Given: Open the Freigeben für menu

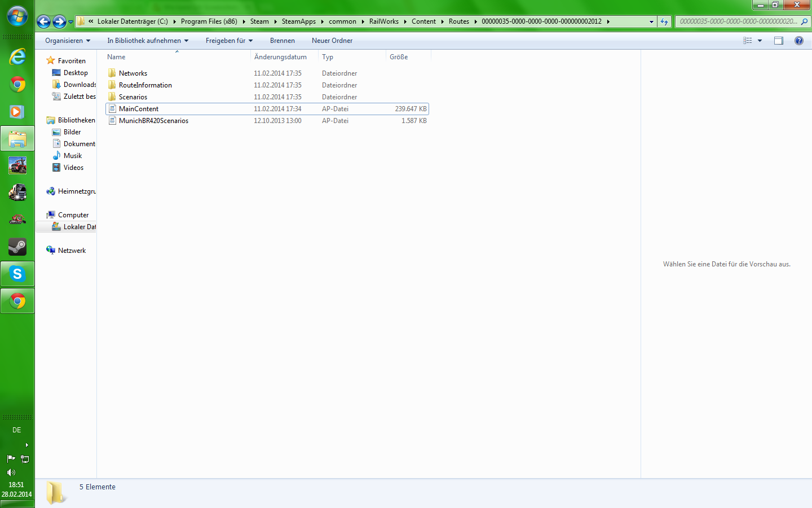Looking at the screenshot, I should point(229,41).
